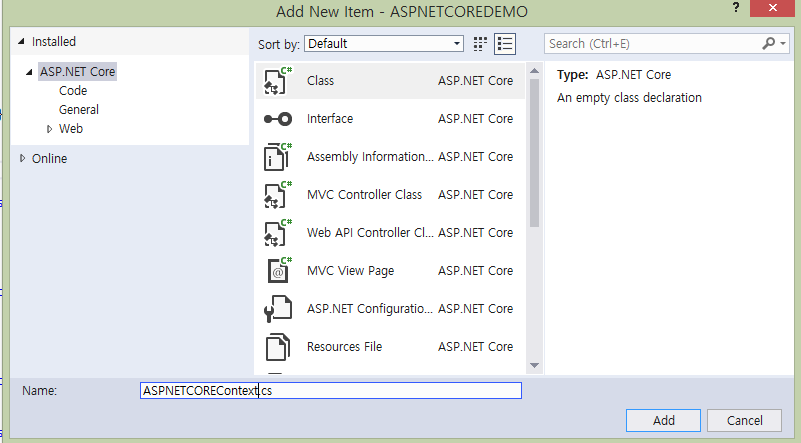Image resolution: width=801 pixels, height=443 pixels.
Task: Pick the Web API Controller Class icon
Action: coord(277,233)
